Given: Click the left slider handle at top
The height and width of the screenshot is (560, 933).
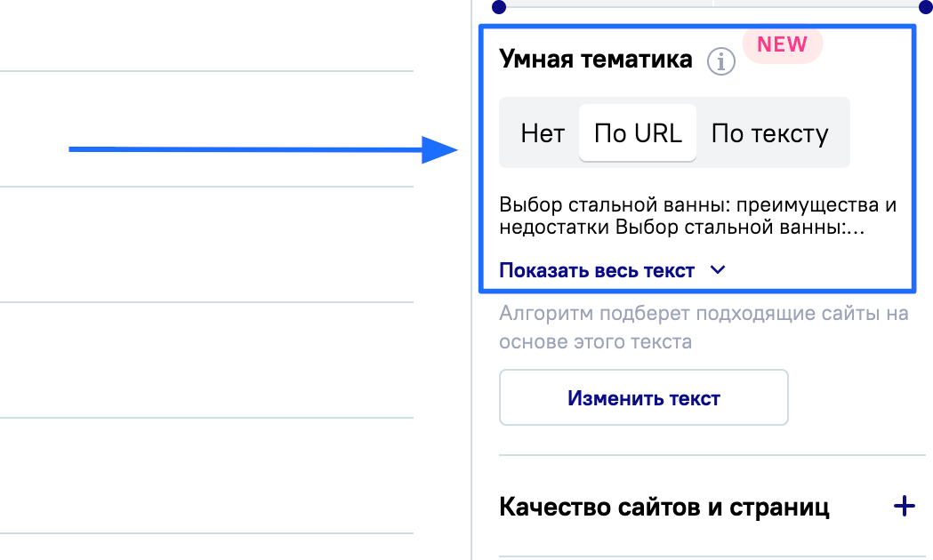Looking at the screenshot, I should 499,7.
